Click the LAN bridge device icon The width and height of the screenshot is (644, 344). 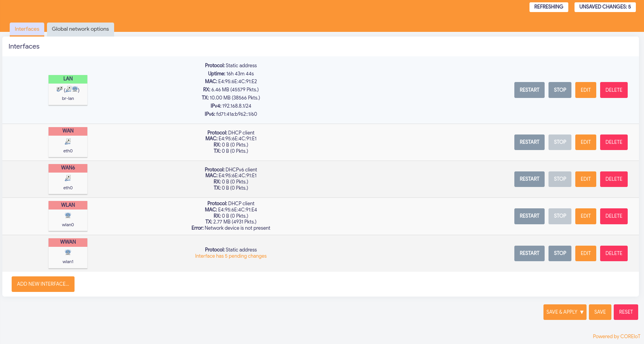click(x=59, y=89)
